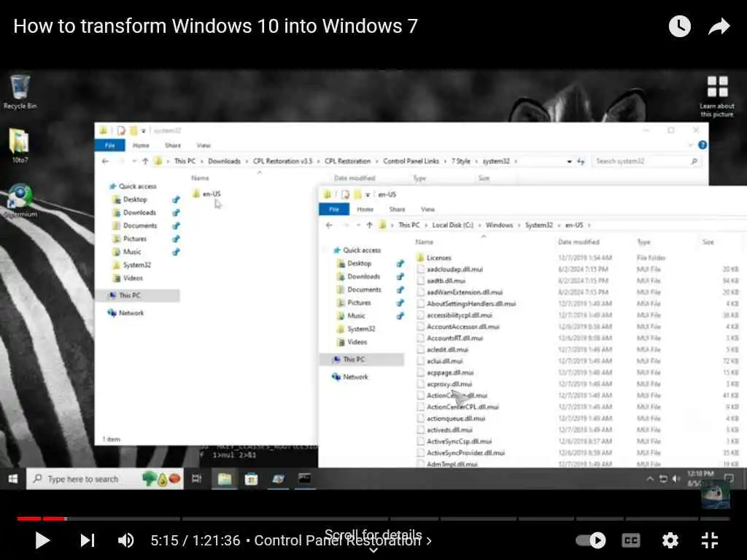Open Microsoft Store on taskbar
The width and height of the screenshot is (747, 560).
(x=251, y=478)
